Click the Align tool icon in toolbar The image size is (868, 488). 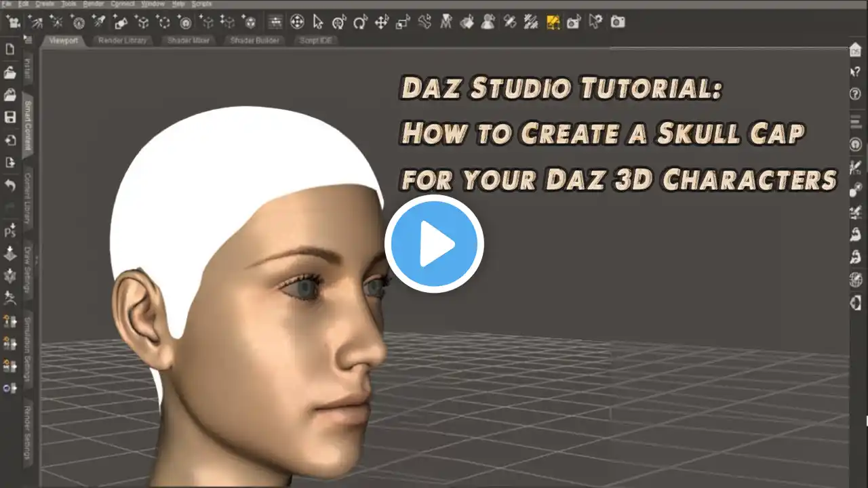275,22
